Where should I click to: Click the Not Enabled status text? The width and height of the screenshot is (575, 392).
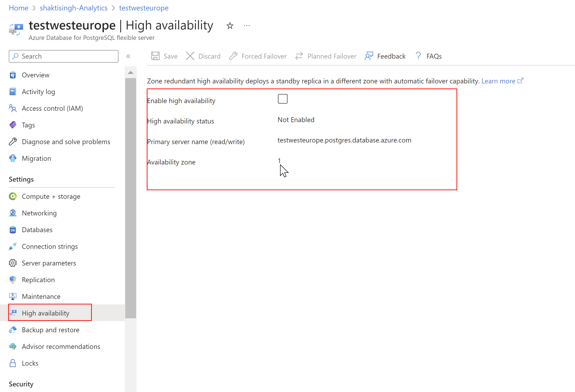[x=296, y=119]
